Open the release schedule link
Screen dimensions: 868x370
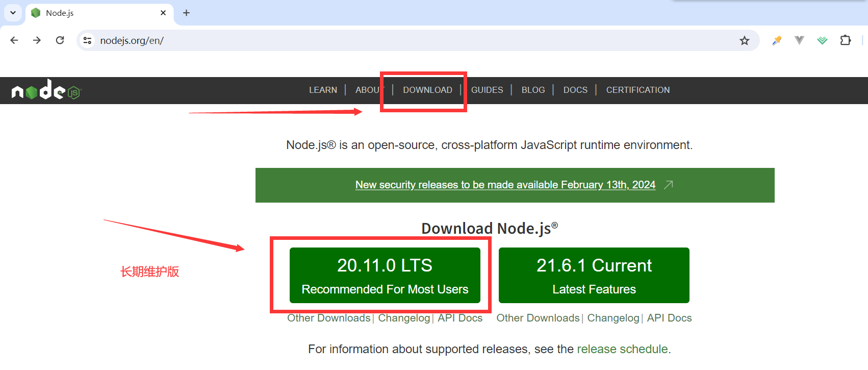click(x=622, y=349)
